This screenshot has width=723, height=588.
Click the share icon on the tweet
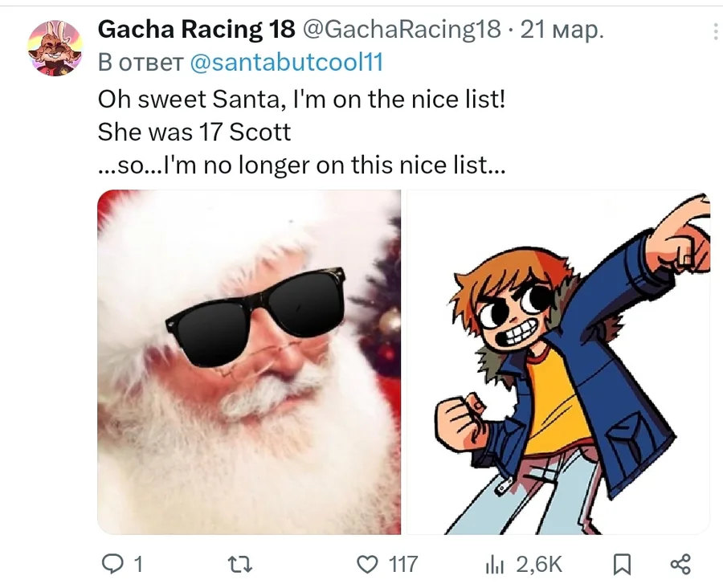click(680, 565)
